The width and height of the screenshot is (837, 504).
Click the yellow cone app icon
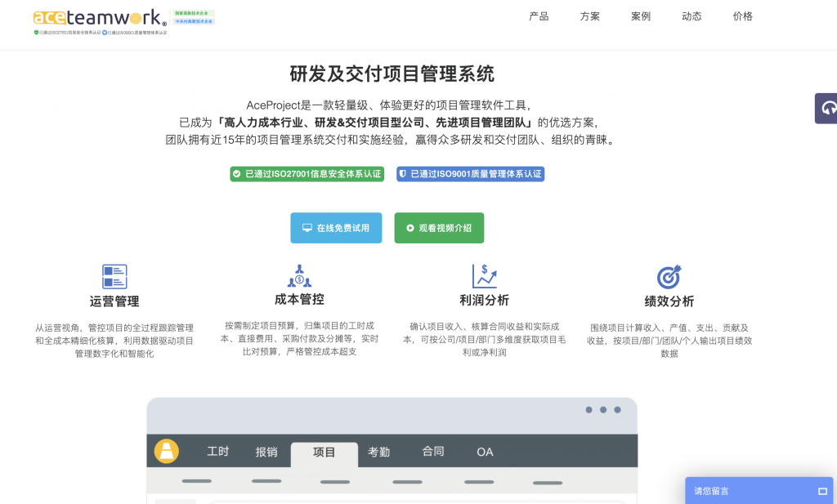tap(167, 451)
